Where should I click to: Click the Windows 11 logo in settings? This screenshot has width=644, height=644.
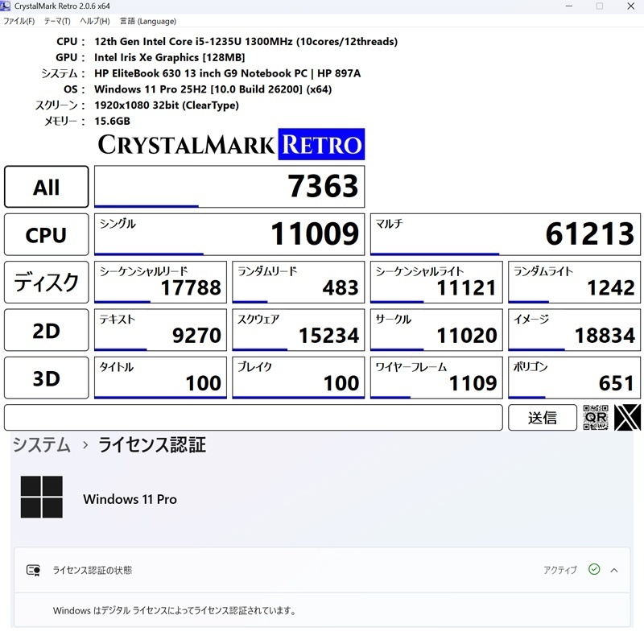(x=42, y=497)
